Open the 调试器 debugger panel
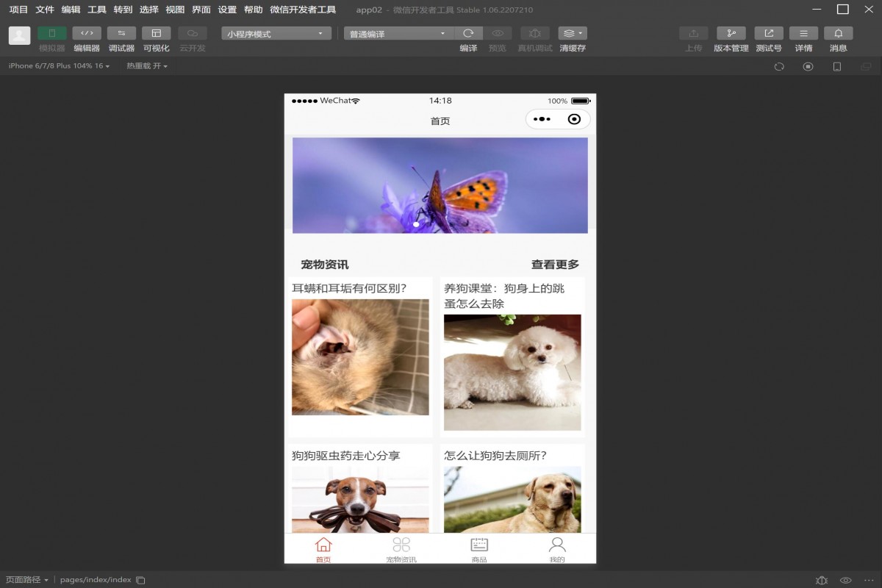The height and width of the screenshot is (588, 882). [121, 33]
